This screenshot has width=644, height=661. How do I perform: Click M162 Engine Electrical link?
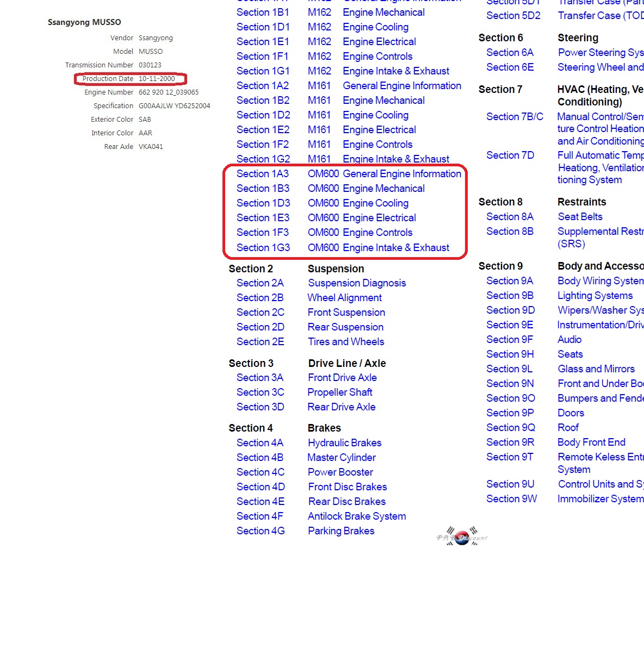[x=379, y=42]
